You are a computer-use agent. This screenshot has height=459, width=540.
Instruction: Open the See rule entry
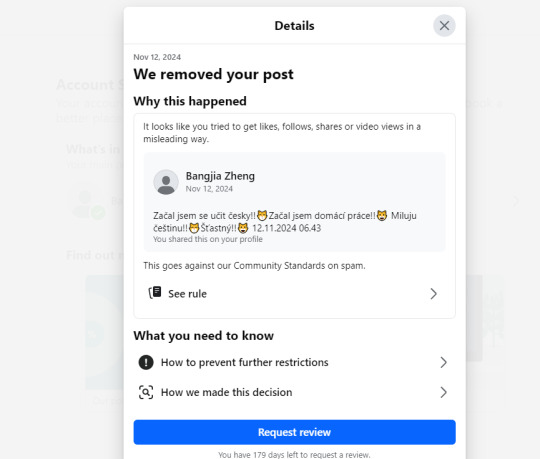pos(294,294)
